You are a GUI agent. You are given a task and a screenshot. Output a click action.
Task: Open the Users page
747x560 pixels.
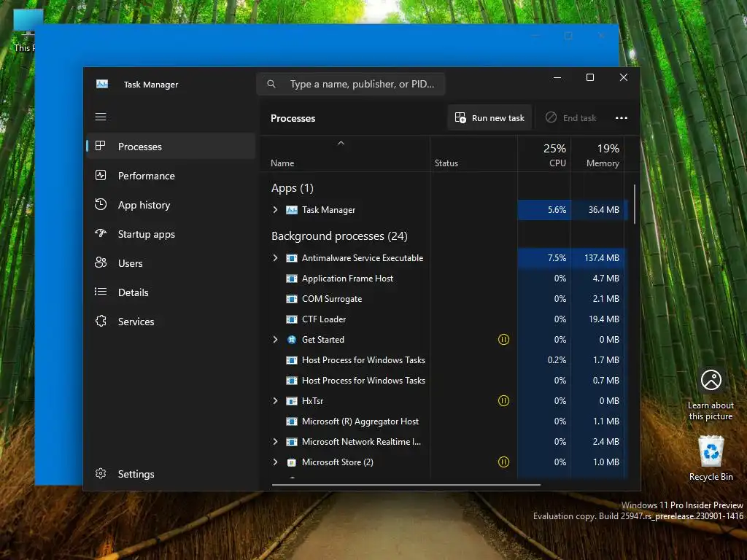(x=171, y=262)
